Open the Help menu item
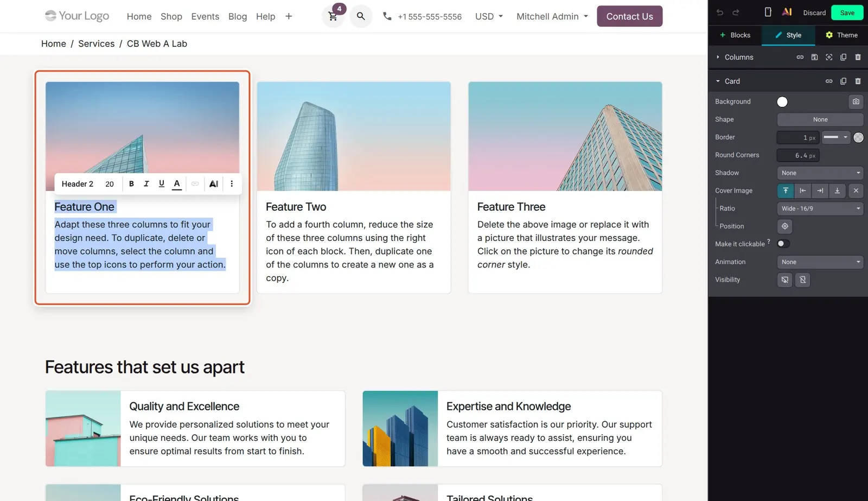Viewport: 868px width, 501px height. coord(265,16)
